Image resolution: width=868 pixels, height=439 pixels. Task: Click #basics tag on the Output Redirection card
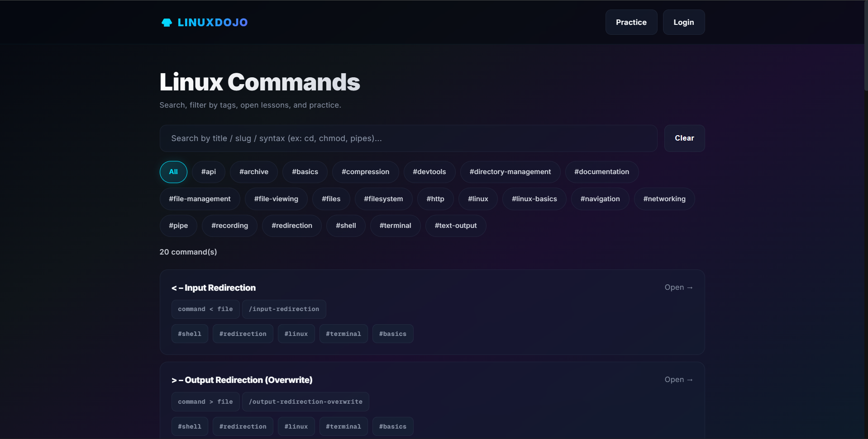[x=392, y=426]
